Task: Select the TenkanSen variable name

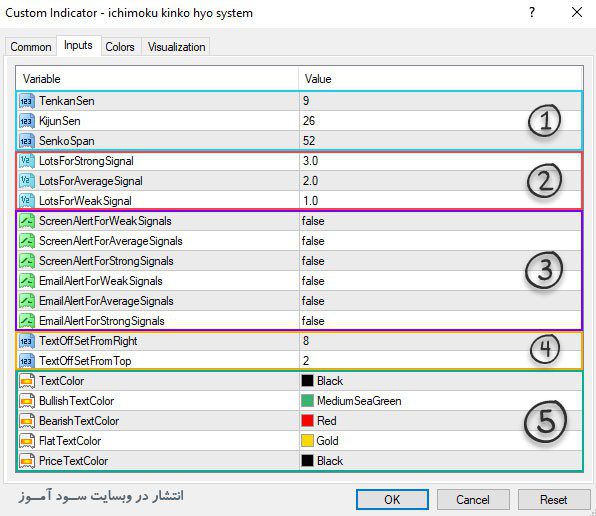Action: [x=67, y=101]
